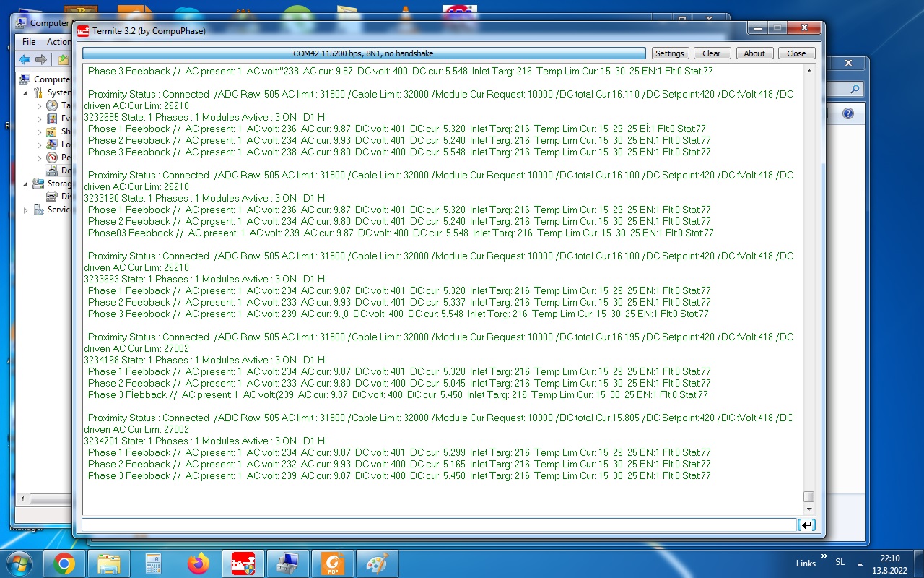Collapse the Storage tree node

coord(27,184)
